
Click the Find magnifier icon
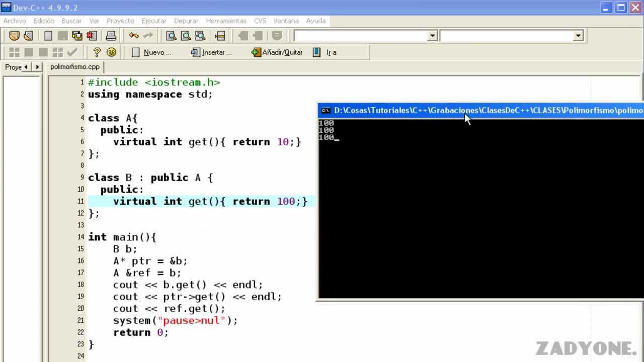click(171, 36)
